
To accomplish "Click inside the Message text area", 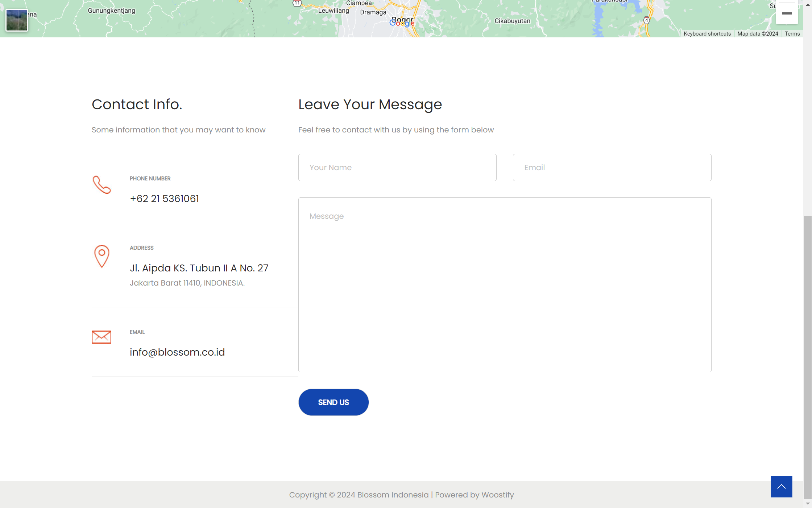I will pyautogui.click(x=505, y=284).
